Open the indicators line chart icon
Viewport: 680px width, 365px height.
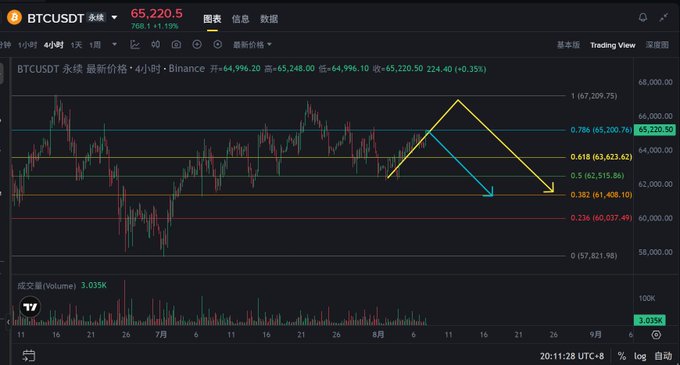[x=135, y=44]
